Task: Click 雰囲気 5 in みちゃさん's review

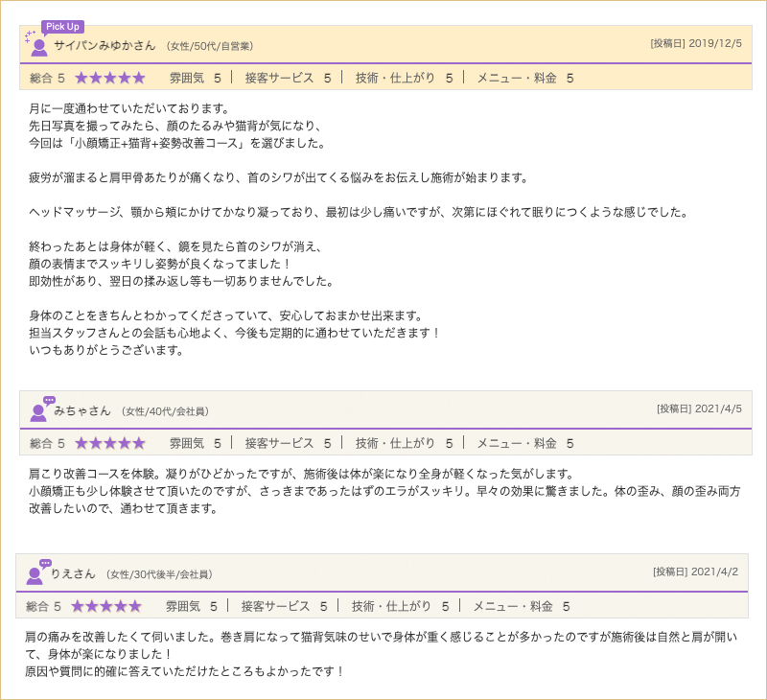Action: pyautogui.click(x=196, y=443)
